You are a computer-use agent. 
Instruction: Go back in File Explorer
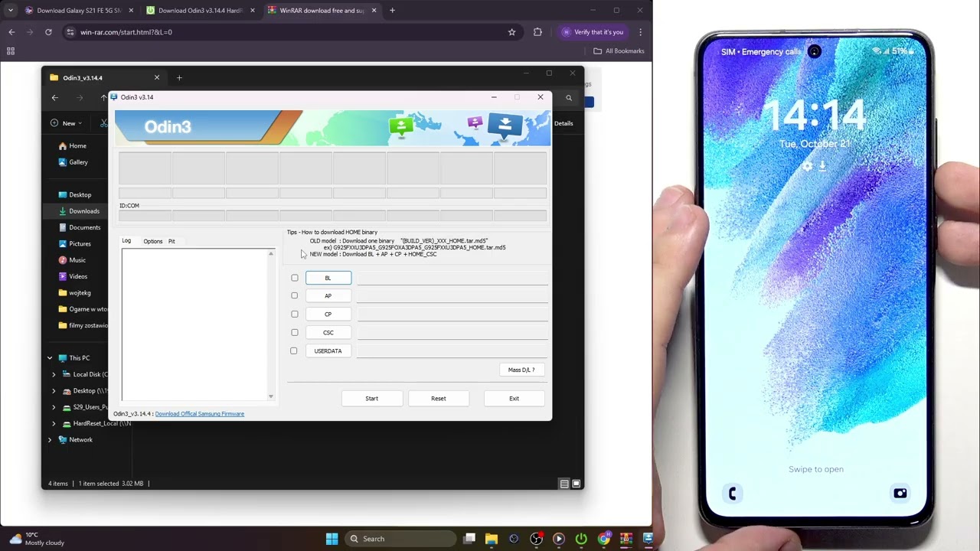click(55, 97)
